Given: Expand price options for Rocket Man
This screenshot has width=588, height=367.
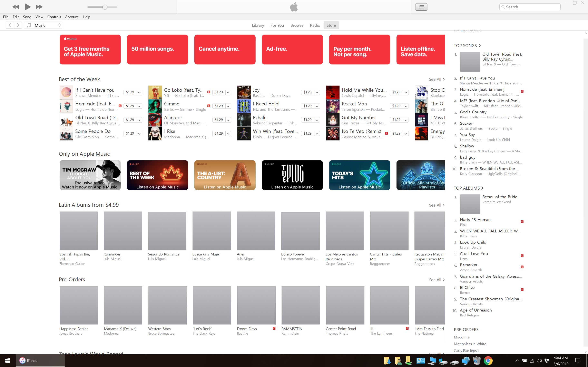Looking at the screenshot, I should click(x=405, y=106).
